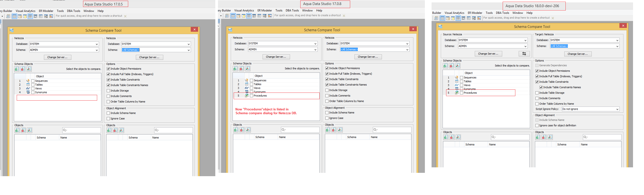Image resolution: width=644 pixels, height=195 pixels.
Task: Open left Database dropdown in 17.0.5 window
Action: coord(97,44)
